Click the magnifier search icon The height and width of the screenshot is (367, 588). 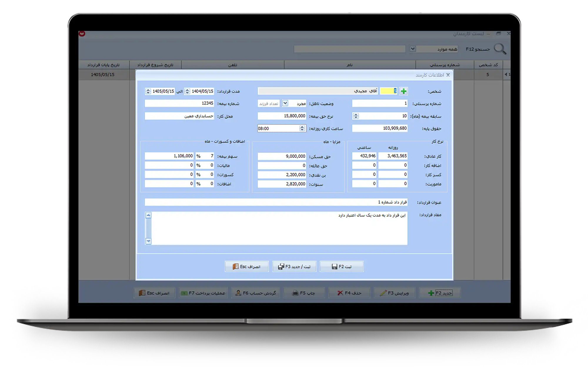pos(500,49)
